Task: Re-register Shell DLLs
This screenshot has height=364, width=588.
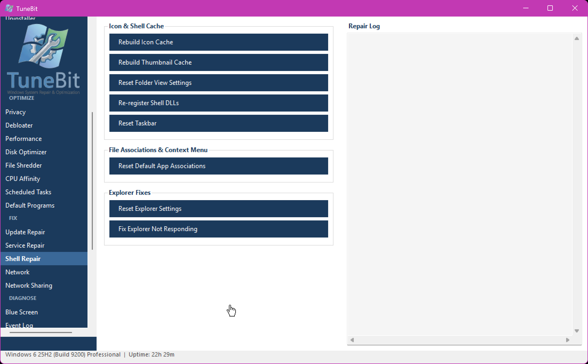Action: tap(218, 103)
